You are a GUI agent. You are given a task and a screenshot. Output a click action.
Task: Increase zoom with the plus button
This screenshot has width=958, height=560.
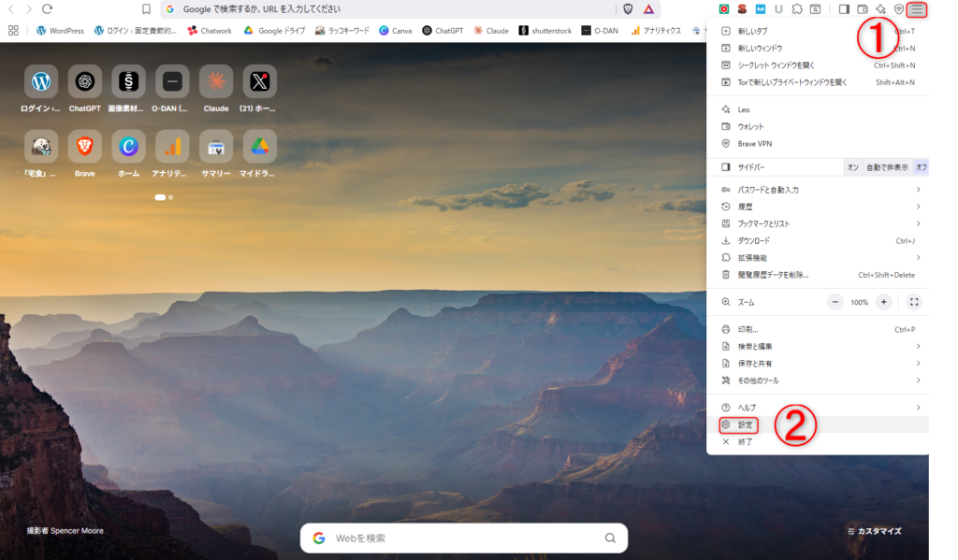point(882,302)
